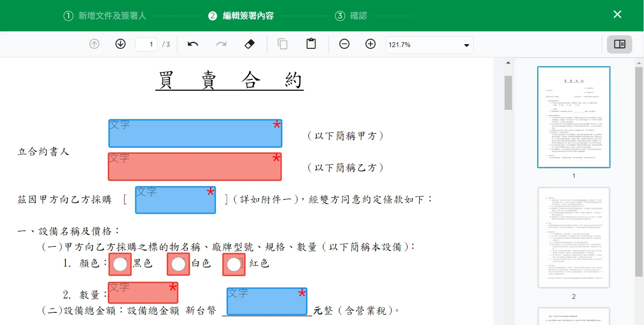Toggle the thumbnail sidebar panel
The height and width of the screenshot is (325, 644).
[x=619, y=44]
